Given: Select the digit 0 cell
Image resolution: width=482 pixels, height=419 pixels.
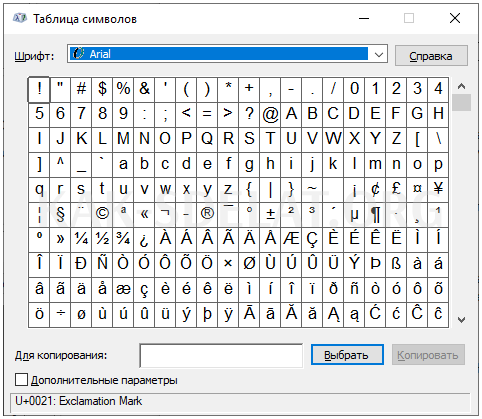Looking at the screenshot, I should coord(354,89).
